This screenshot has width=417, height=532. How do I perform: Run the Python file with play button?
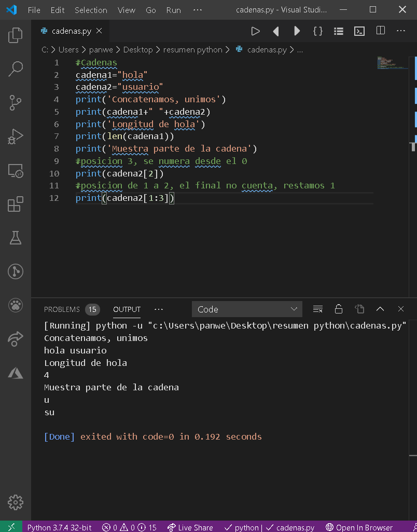coord(255,31)
